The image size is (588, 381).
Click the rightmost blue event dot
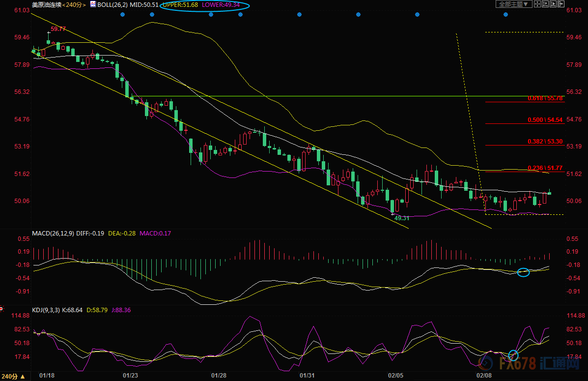pos(505,14)
